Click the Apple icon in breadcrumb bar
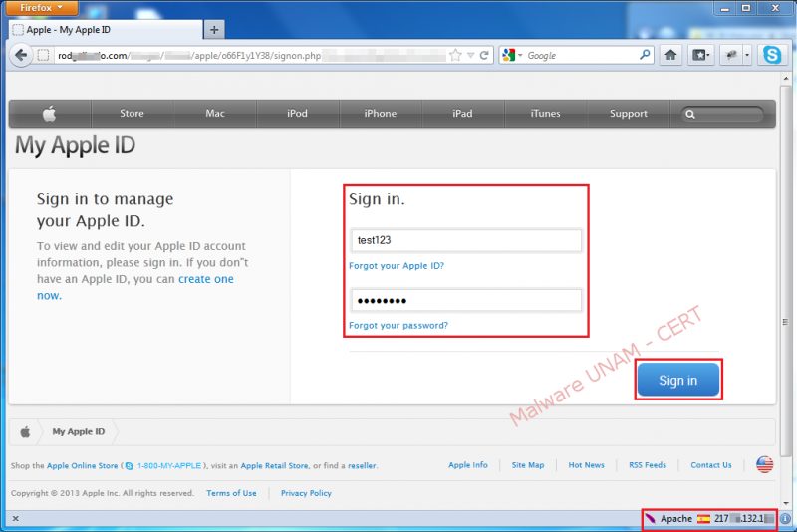797x532 pixels. (x=25, y=432)
